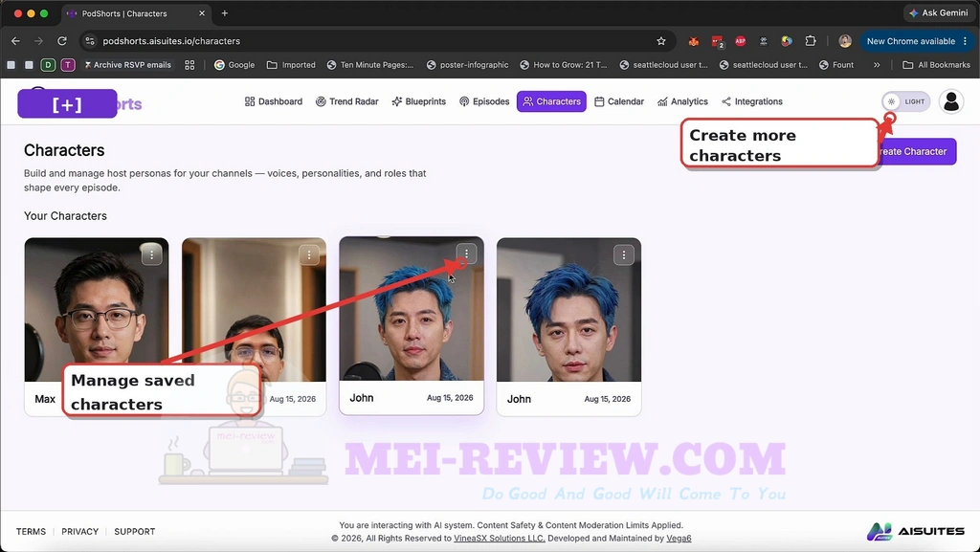Screen dimensions: 980x552
Task: Go to Trend Radar
Action: [346, 101]
